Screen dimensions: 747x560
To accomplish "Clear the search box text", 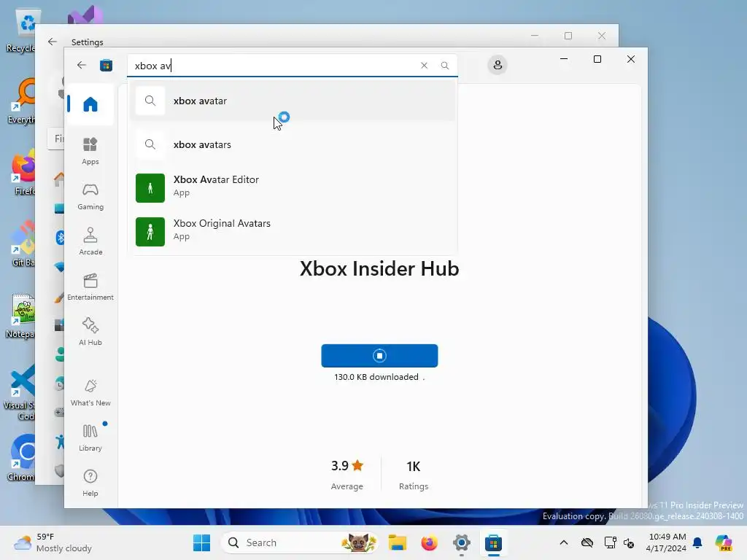I will [424, 65].
